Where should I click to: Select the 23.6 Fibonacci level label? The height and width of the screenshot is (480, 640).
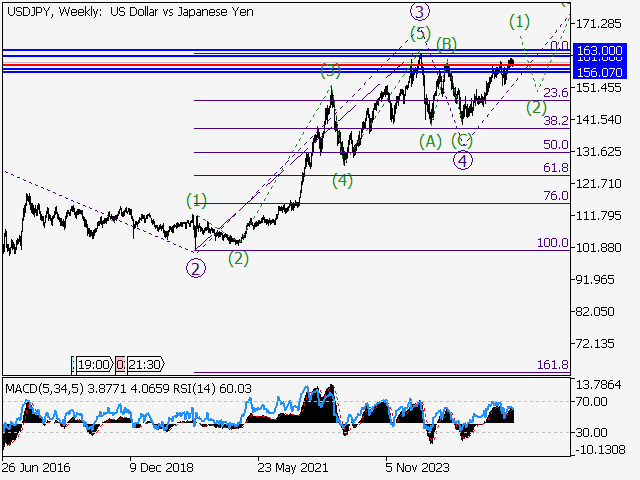click(x=556, y=93)
